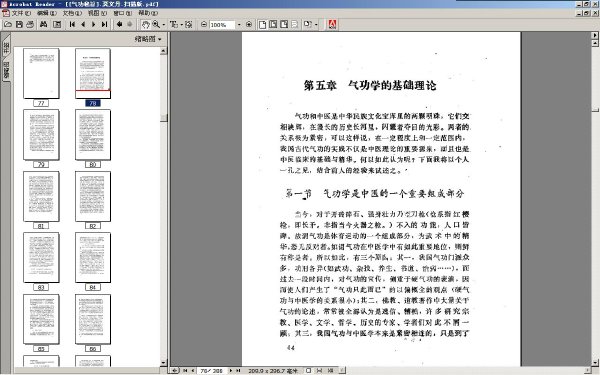600x375 pixels.
Task: Click status bar last page button
Action: [238, 370]
